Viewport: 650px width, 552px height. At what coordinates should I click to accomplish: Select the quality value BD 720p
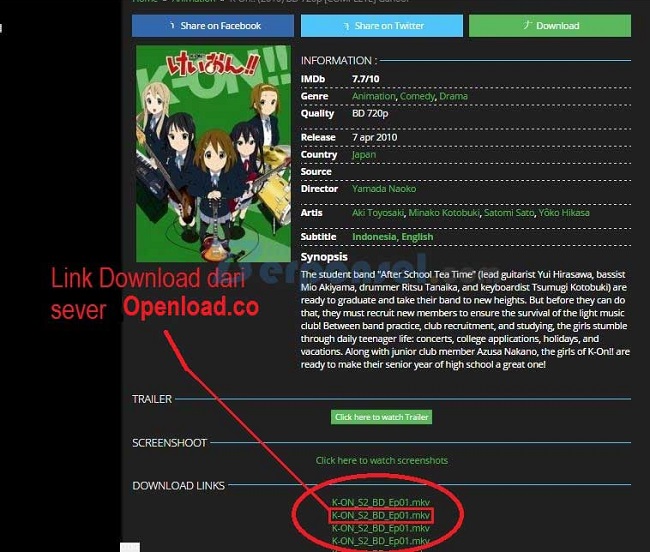[x=370, y=114]
